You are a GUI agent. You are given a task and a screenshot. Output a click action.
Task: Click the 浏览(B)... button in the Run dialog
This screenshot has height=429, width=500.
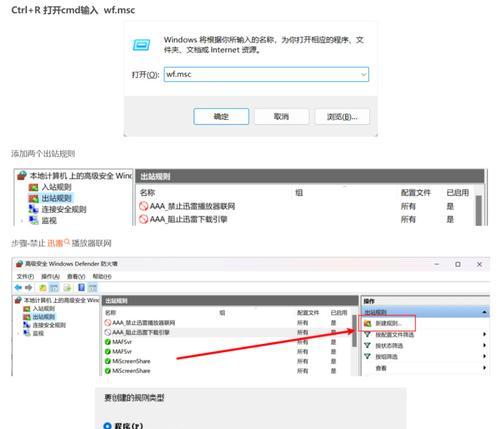tap(342, 117)
